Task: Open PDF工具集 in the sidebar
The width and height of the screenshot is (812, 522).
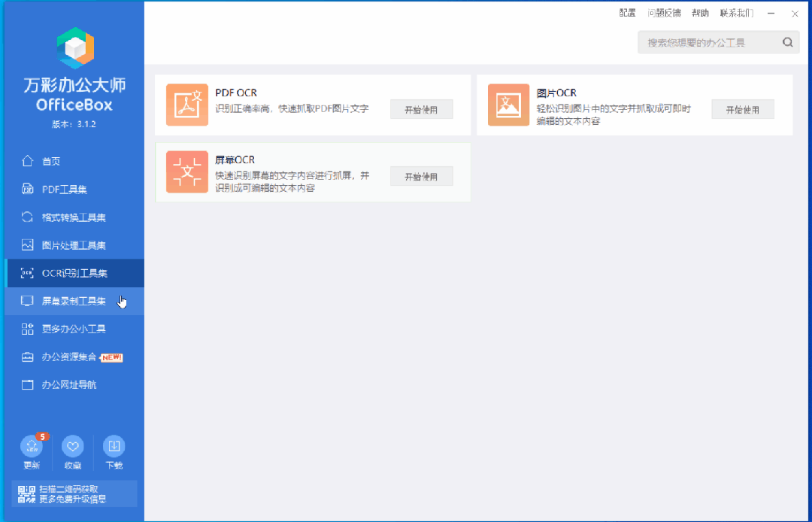Action: 74,190
